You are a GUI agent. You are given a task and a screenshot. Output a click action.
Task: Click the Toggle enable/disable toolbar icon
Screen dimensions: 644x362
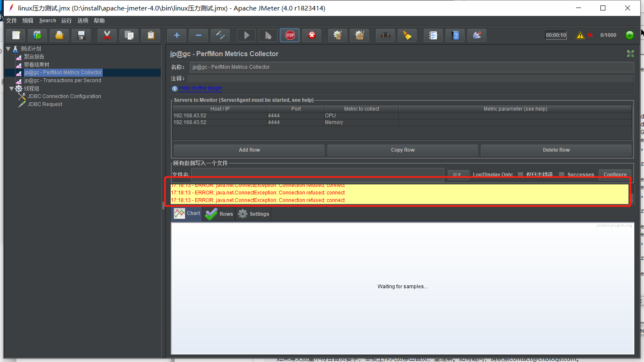[221, 35]
